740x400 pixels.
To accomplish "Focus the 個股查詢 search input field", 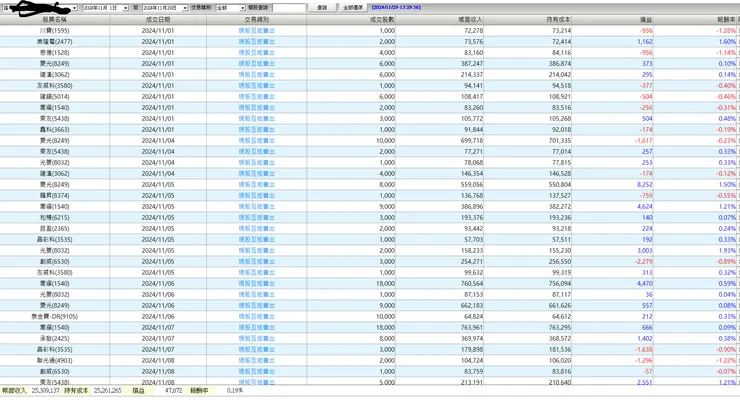I will 289,8.
